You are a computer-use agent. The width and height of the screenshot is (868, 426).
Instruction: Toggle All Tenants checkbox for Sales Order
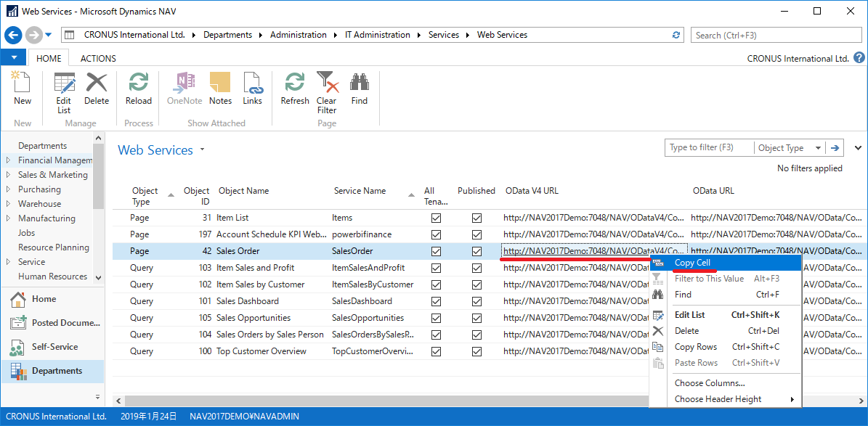click(437, 251)
